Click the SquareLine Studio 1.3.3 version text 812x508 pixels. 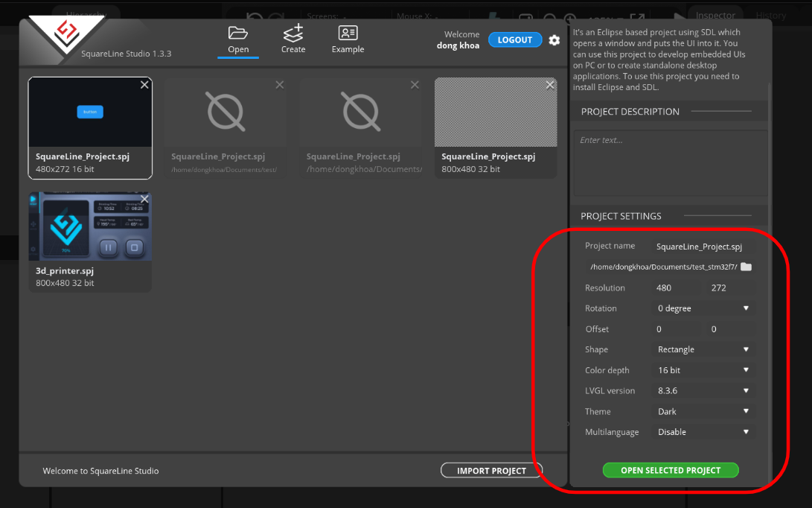pos(127,54)
